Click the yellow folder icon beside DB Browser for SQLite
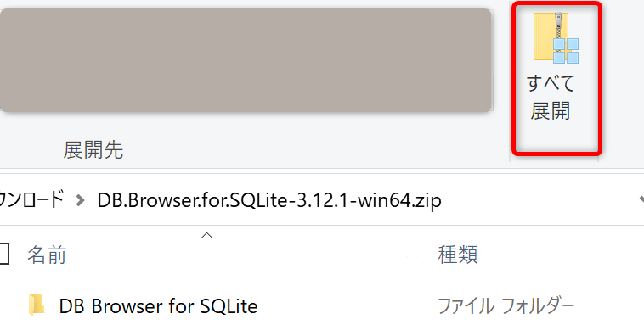 pyautogui.click(x=37, y=305)
